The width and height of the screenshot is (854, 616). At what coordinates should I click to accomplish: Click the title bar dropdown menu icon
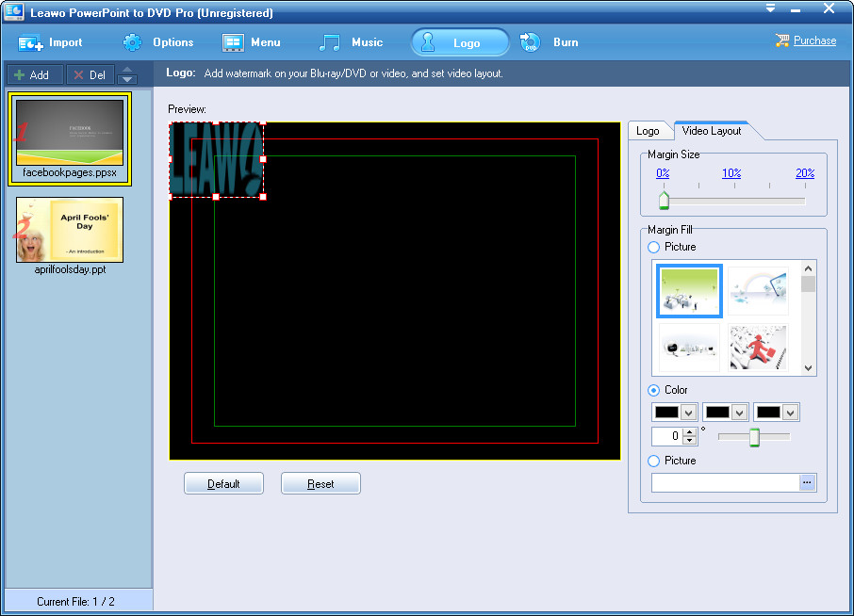(770, 8)
